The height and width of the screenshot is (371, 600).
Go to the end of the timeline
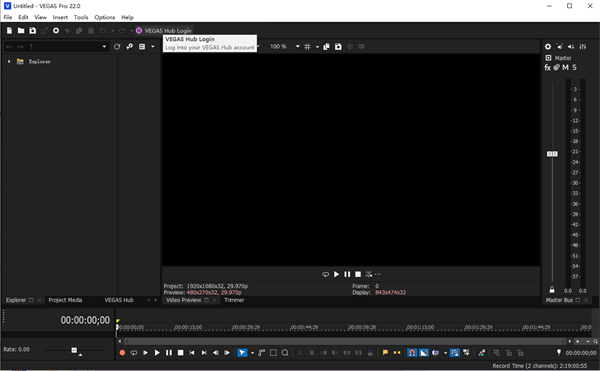point(204,353)
